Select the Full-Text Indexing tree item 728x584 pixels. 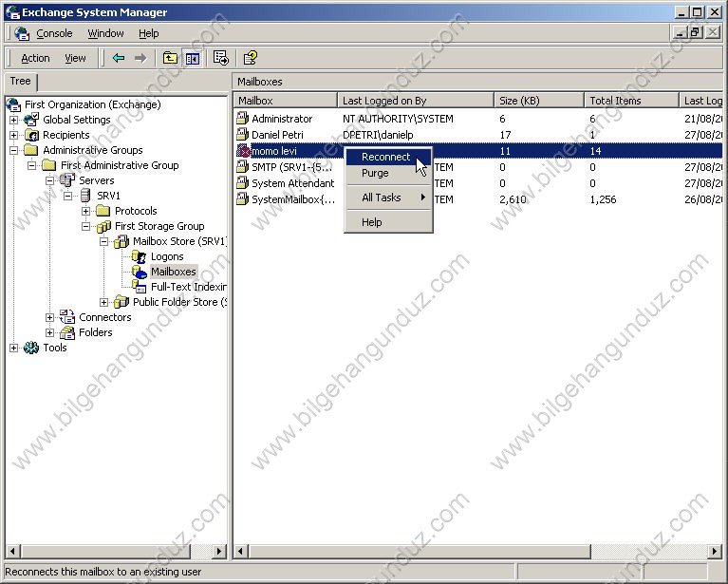click(188, 287)
